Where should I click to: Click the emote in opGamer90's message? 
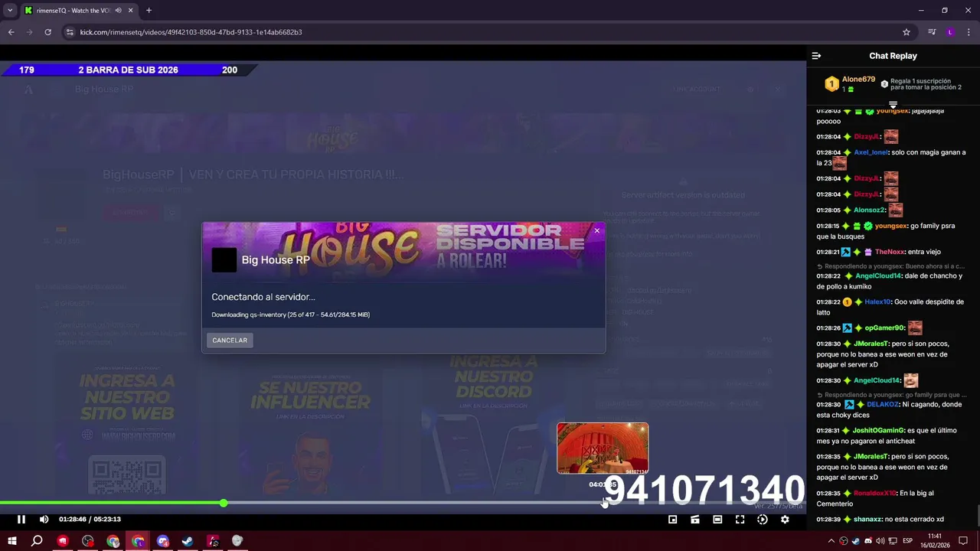click(915, 328)
